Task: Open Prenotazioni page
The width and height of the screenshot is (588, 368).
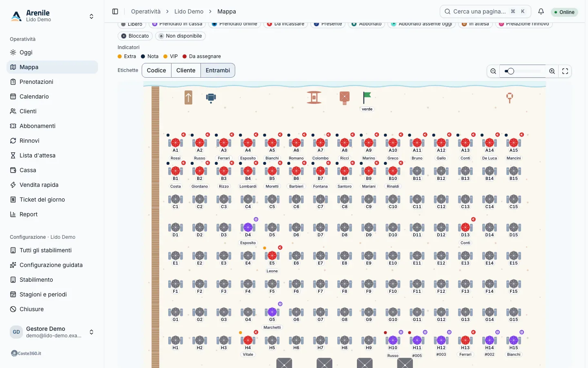Action: (52, 82)
